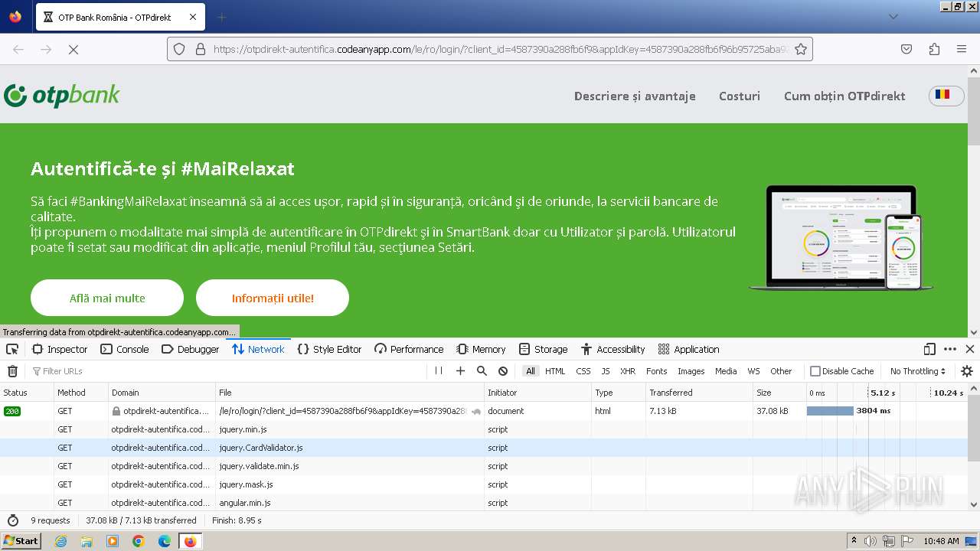Filter requests by XHR

click(628, 371)
